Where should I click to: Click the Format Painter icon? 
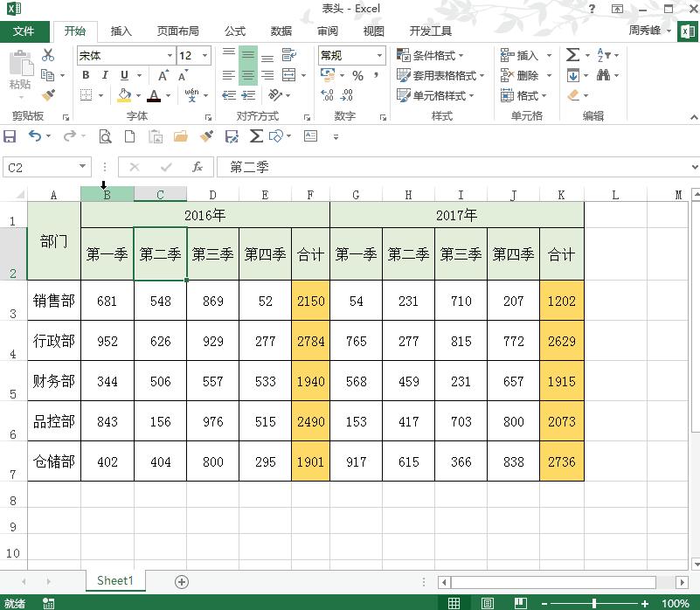tap(51, 94)
